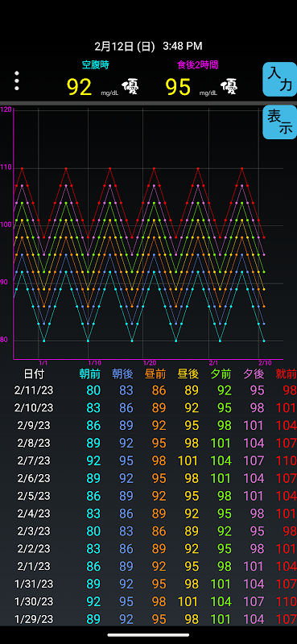
Task: Tap 朝前 value 80 on 2/3/23
Action: click(x=93, y=531)
